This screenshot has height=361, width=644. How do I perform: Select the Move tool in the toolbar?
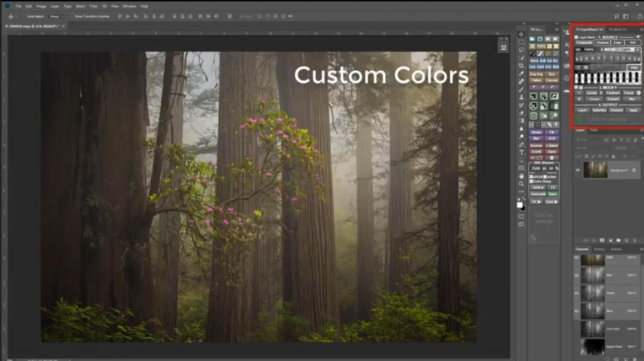click(521, 34)
